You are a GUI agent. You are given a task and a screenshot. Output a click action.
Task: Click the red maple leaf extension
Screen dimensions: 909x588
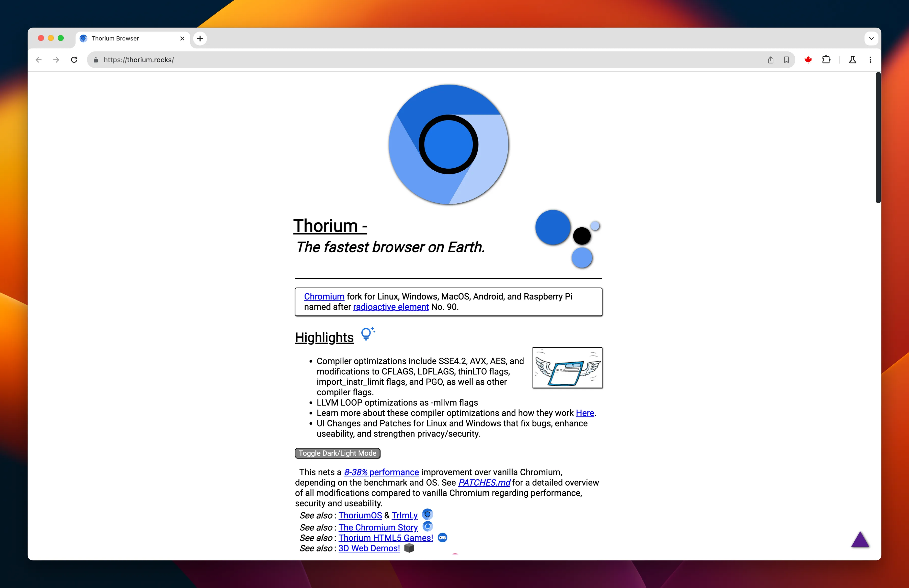(x=808, y=60)
